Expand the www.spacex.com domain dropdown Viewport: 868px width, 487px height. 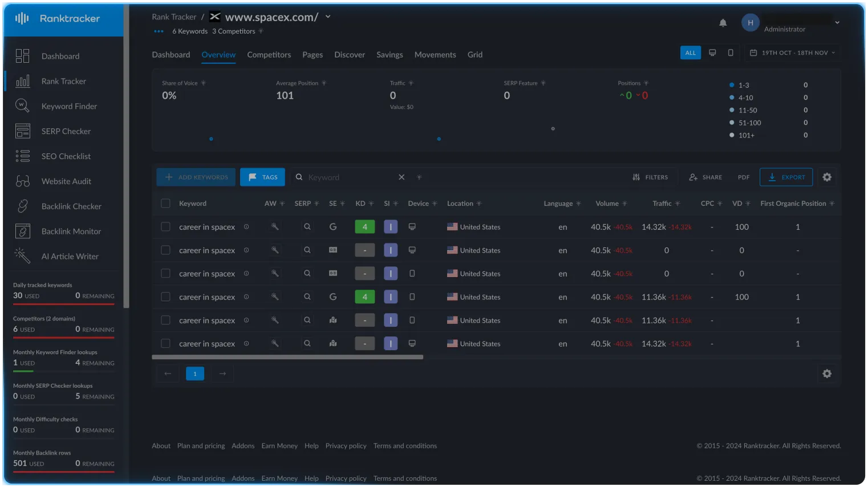[x=328, y=17]
